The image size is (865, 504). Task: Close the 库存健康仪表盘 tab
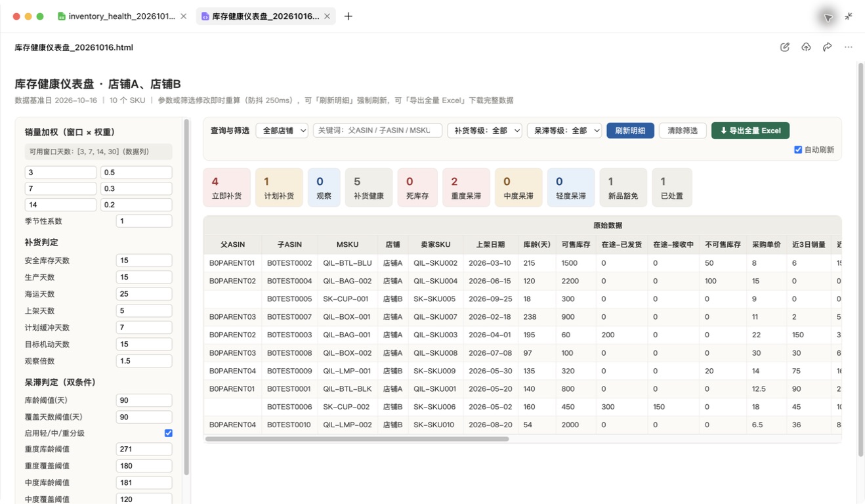(x=327, y=16)
